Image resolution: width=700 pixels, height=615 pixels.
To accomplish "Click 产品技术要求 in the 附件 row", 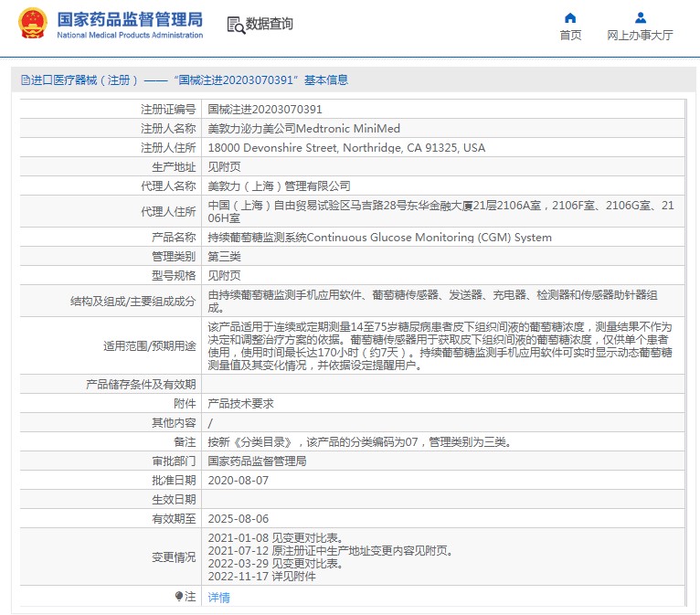I will [x=240, y=403].
